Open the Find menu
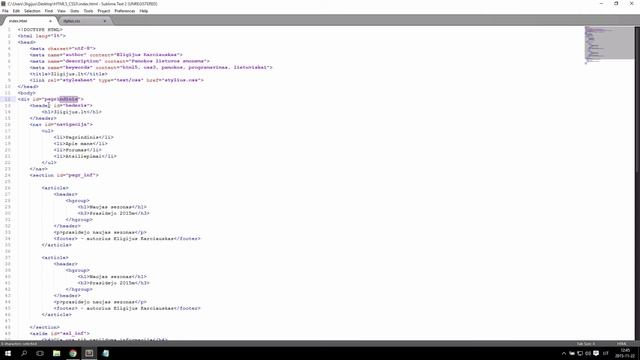The width and height of the screenshot is (640, 360). pos(49,11)
